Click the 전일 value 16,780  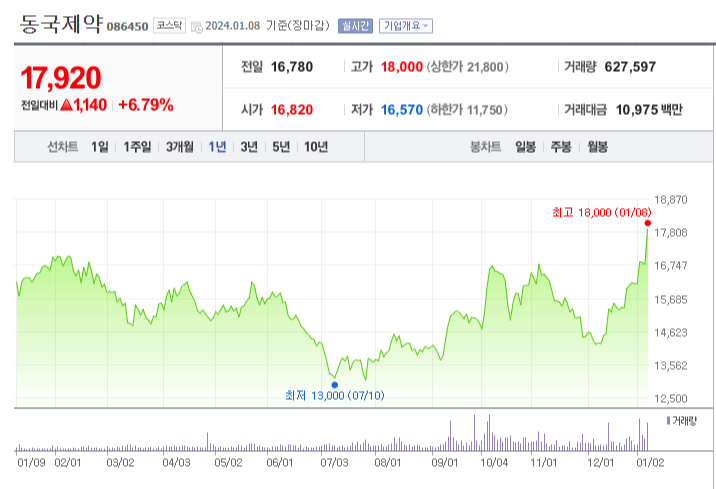click(x=292, y=67)
